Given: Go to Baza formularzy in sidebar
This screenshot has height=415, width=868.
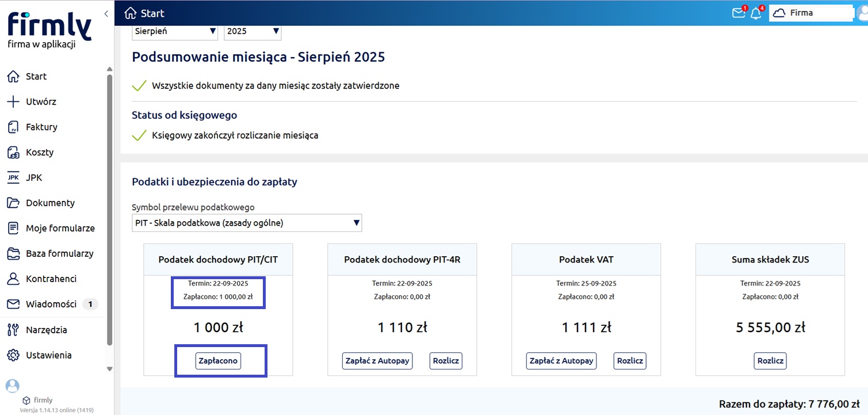Looking at the screenshot, I should [x=59, y=254].
